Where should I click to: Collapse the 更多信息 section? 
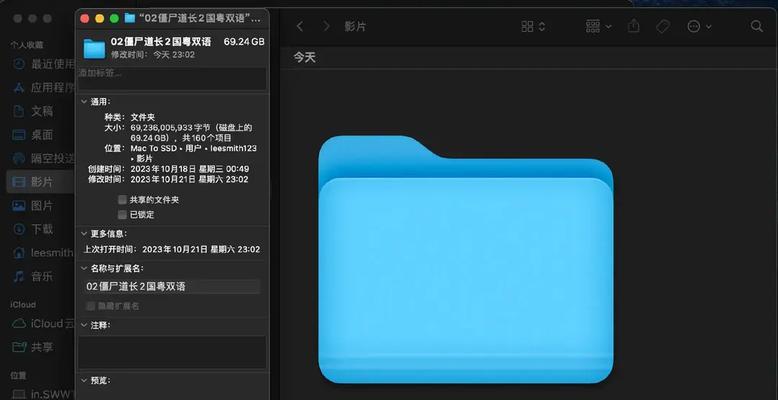[x=84, y=233]
